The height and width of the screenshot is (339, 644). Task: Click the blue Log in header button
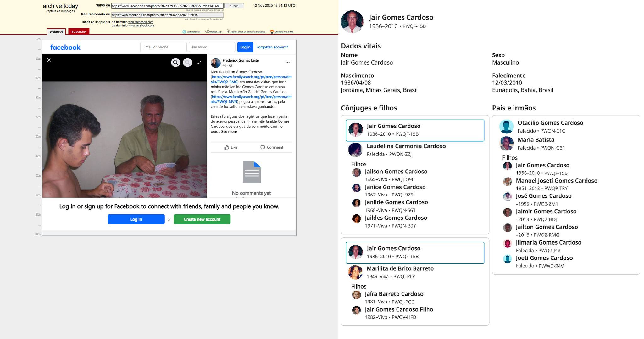tap(245, 47)
